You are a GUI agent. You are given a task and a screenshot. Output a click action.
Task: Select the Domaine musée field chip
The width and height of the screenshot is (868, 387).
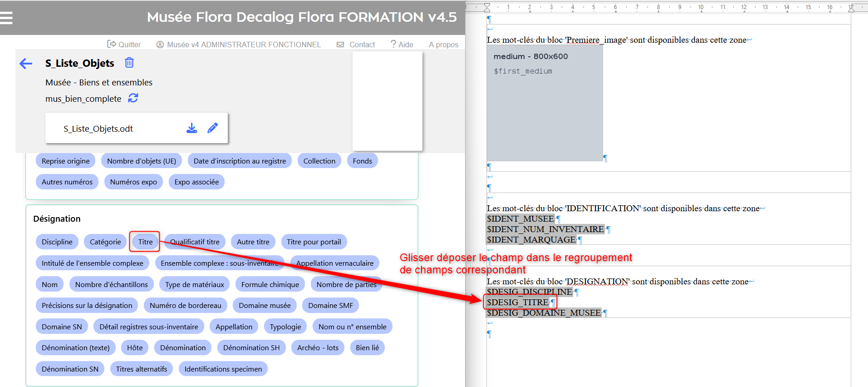point(265,305)
